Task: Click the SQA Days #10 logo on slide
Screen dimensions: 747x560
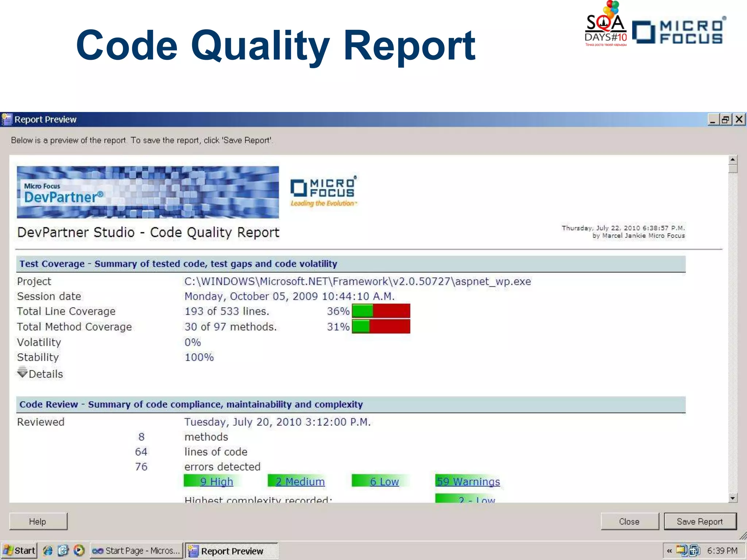Action: 606,24
